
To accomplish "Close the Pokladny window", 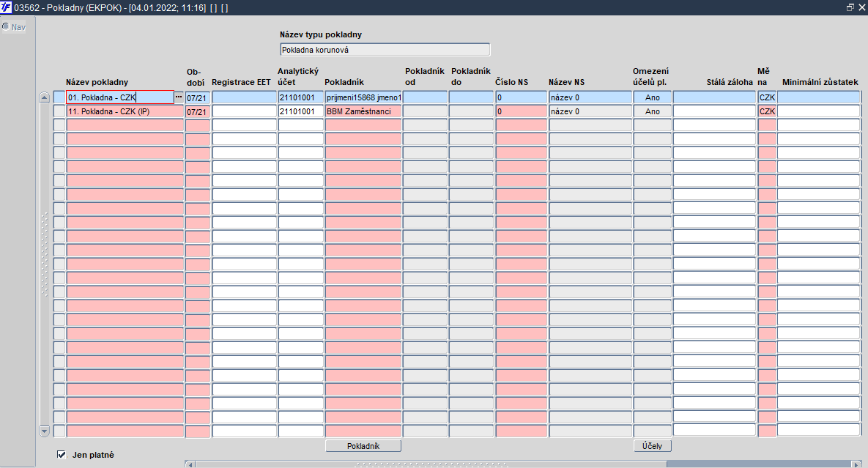I will (862, 7).
